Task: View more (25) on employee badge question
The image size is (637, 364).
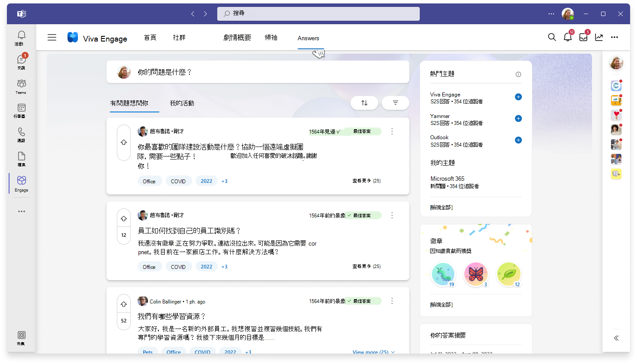Action: pos(367,266)
